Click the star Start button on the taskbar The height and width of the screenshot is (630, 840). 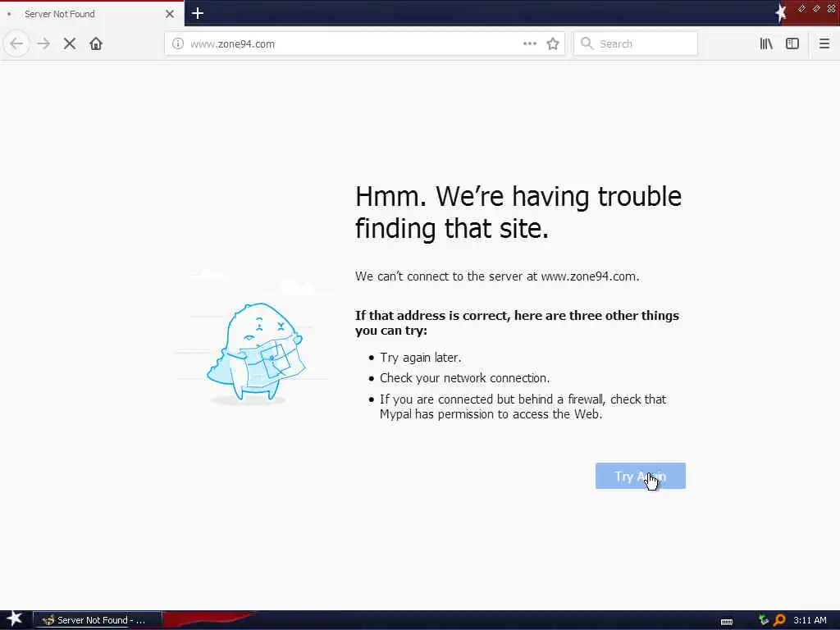point(15,619)
